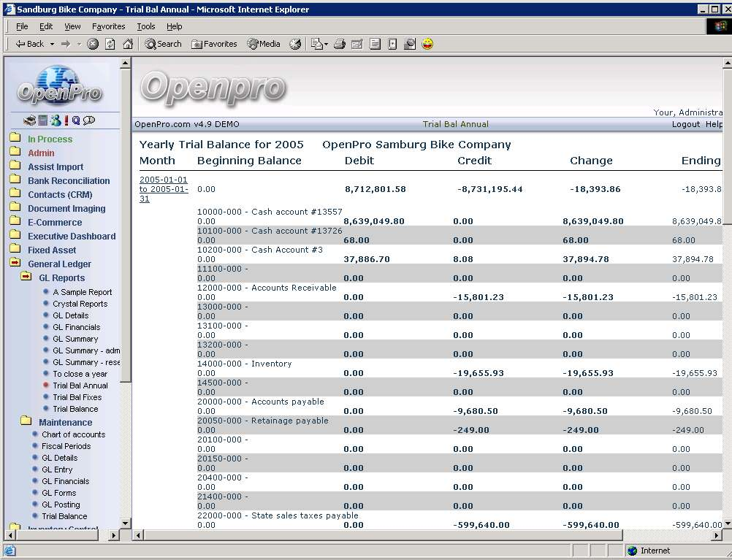732x560 pixels.
Task: Click the Logout link
Action: pos(685,124)
